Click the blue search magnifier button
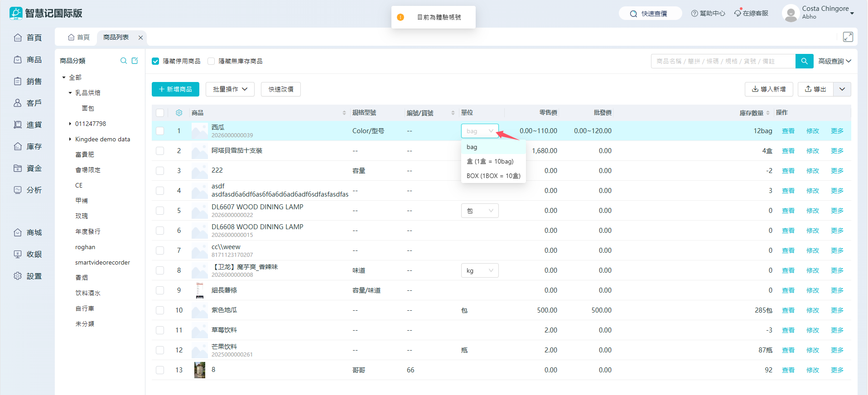This screenshot has width=868, height=395. click(x=804, y=61)
